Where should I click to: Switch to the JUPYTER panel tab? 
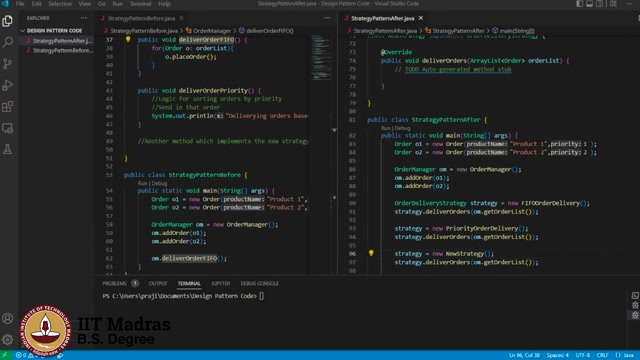coord(220,283)
